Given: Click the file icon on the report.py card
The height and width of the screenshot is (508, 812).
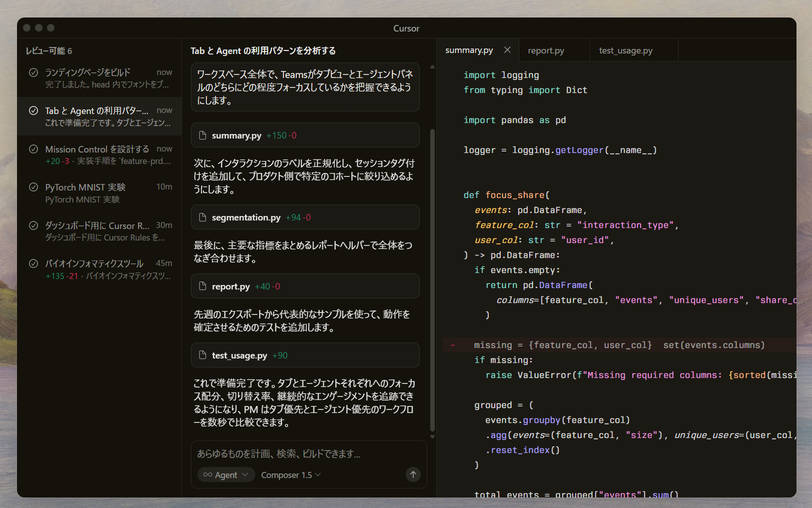Looking at the screenshot, I should 202,286.
